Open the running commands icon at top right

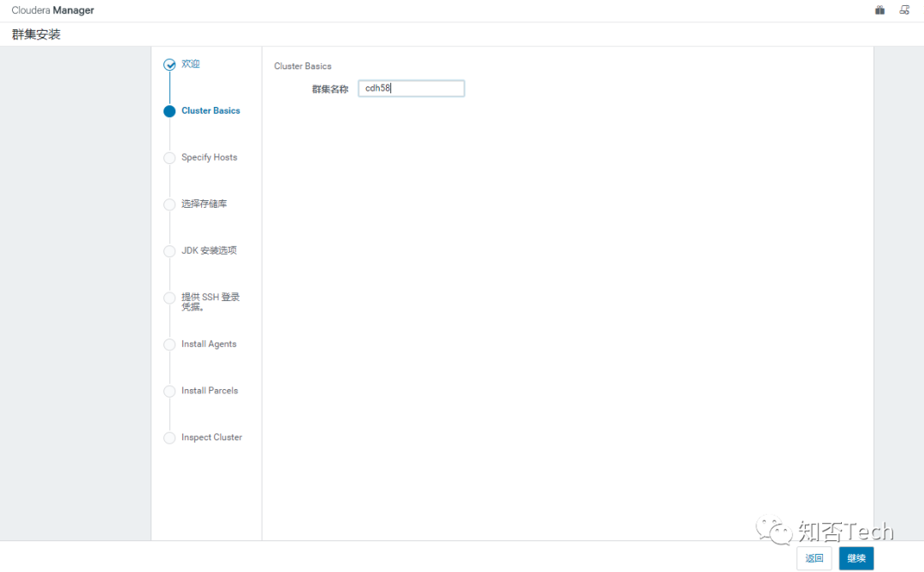[904, 10]
